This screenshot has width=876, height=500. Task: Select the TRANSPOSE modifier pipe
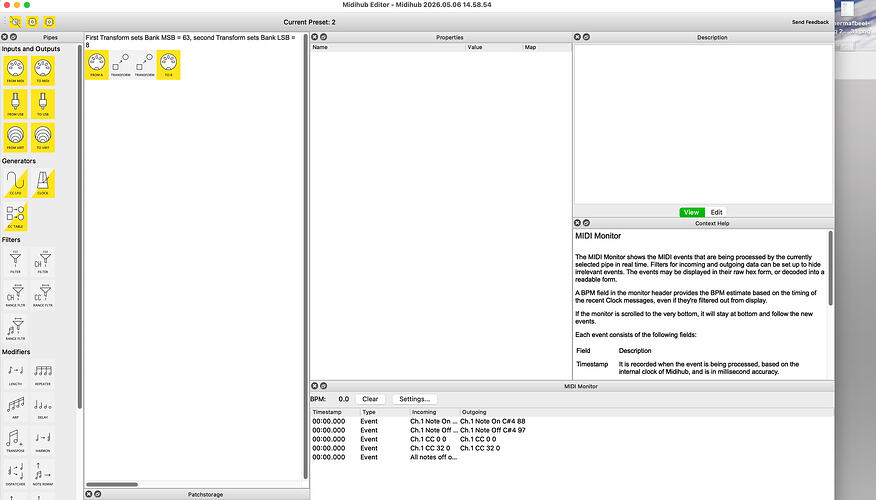coord(15,441)
